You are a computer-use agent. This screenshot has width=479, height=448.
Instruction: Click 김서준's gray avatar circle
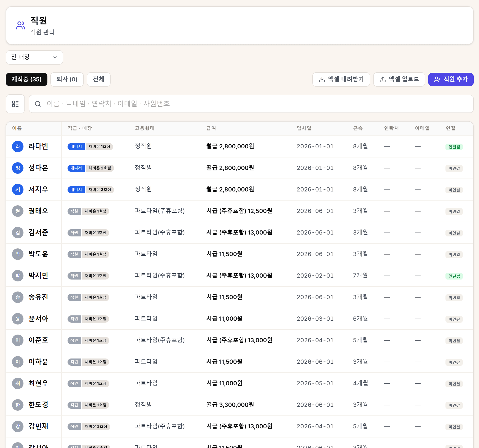17,233
